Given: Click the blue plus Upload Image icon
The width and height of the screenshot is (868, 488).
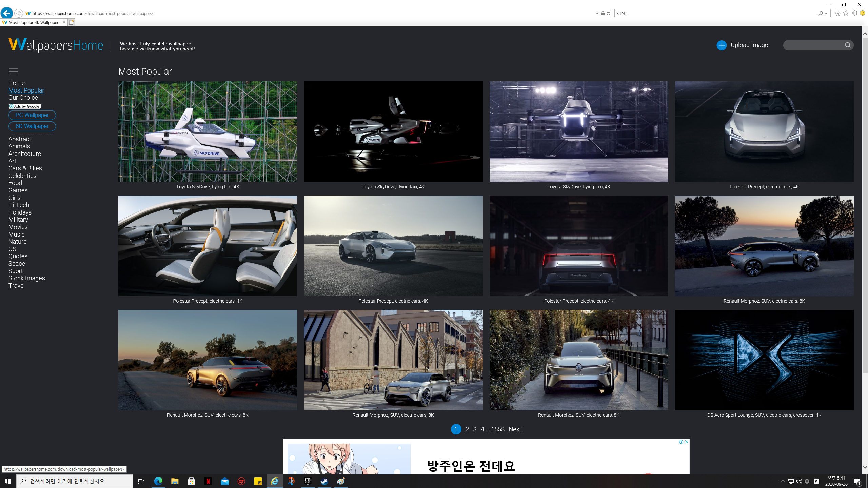Looking at the screenshot, I should [x=721, y=45].
